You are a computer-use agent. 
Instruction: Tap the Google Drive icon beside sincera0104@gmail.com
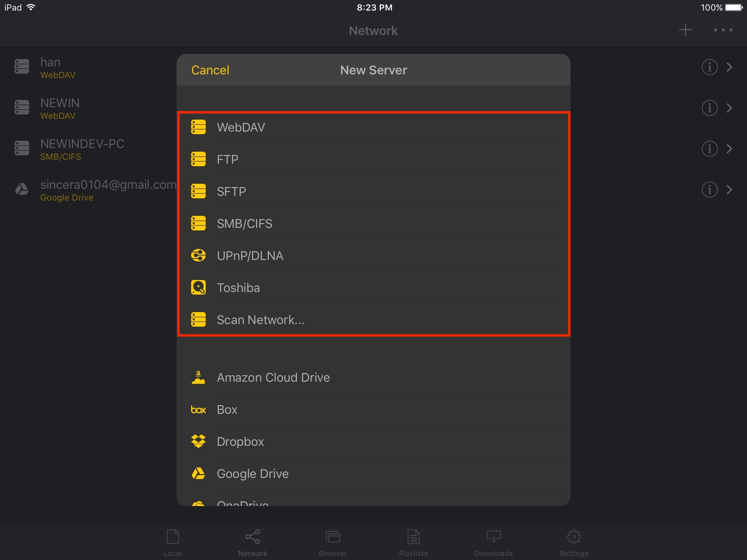(22, 189)
